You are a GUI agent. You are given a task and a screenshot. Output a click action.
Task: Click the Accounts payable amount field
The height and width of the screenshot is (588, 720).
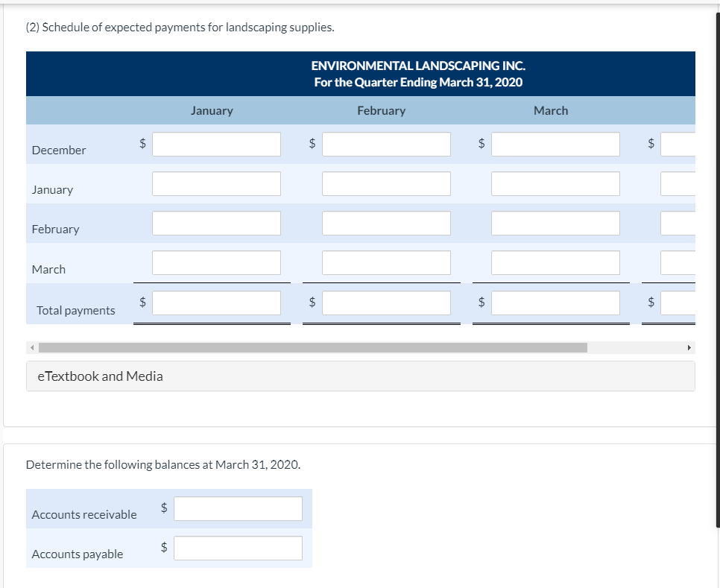click(237, 548)
